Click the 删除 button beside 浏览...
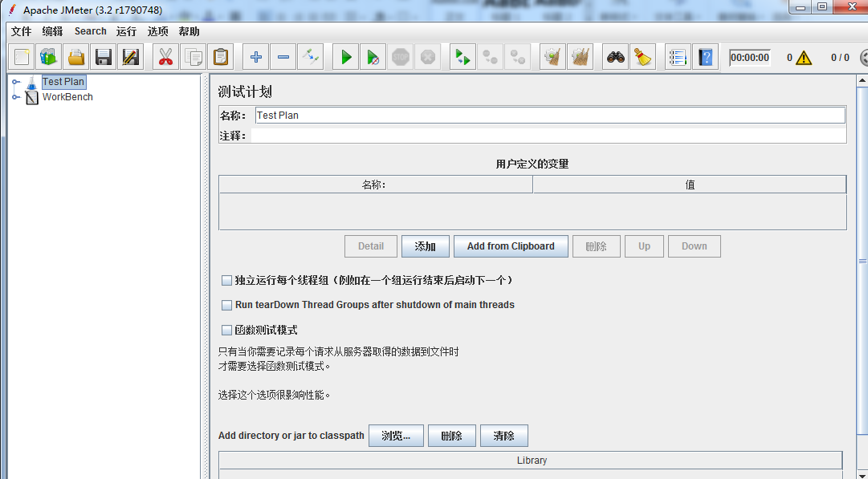 [x=452, y=436]
